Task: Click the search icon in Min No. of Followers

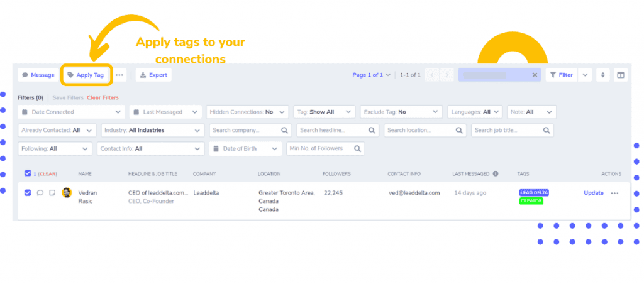Action: coord(358,148)
